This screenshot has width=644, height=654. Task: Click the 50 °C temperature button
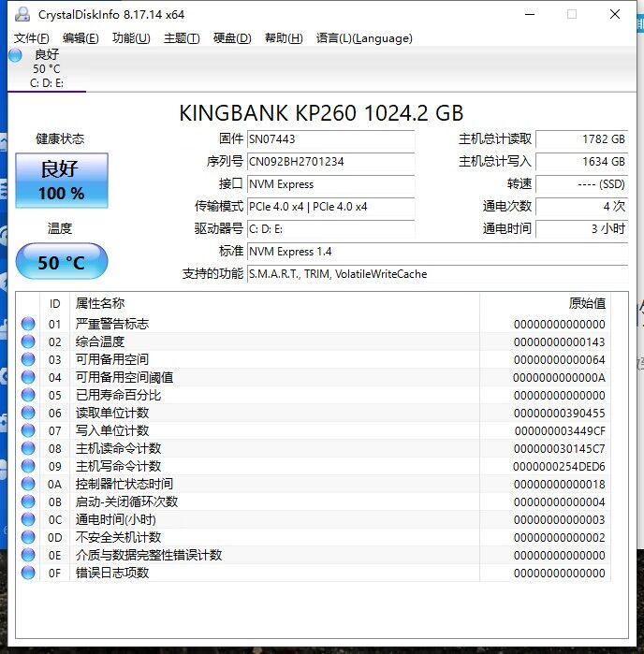[x=62, y=262]
